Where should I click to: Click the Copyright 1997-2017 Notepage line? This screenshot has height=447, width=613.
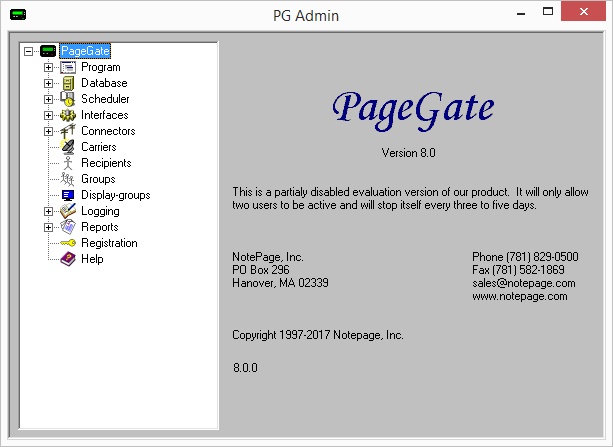pos(318,335)
